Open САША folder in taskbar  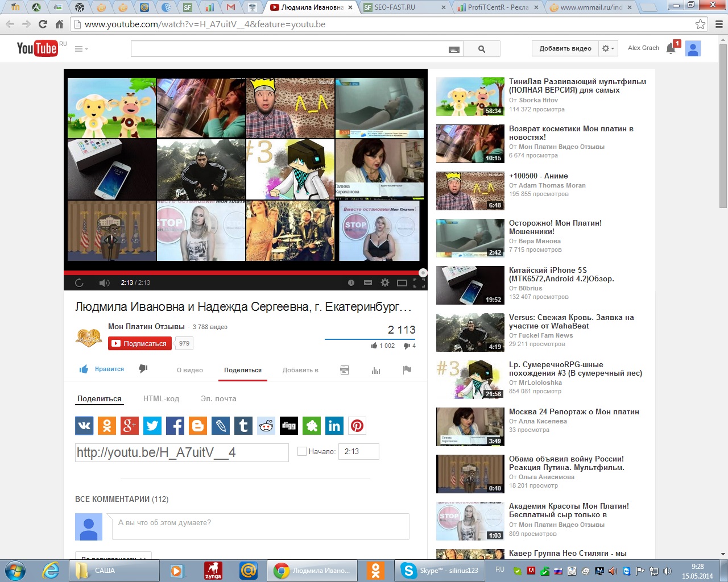click(114, 570)
